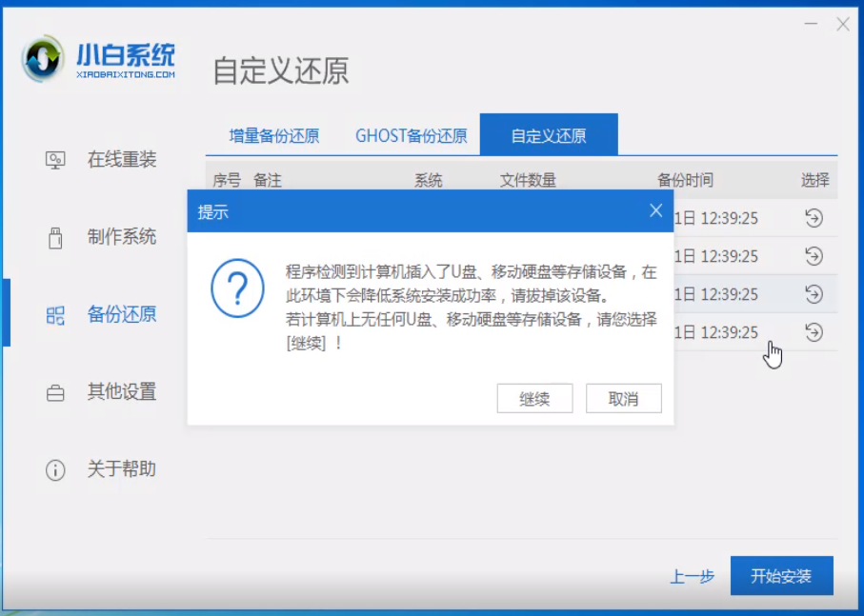Click the 在线重装 monitor icon in sidebar
Screen dimensions: 864x616
(x=55, y=160)
